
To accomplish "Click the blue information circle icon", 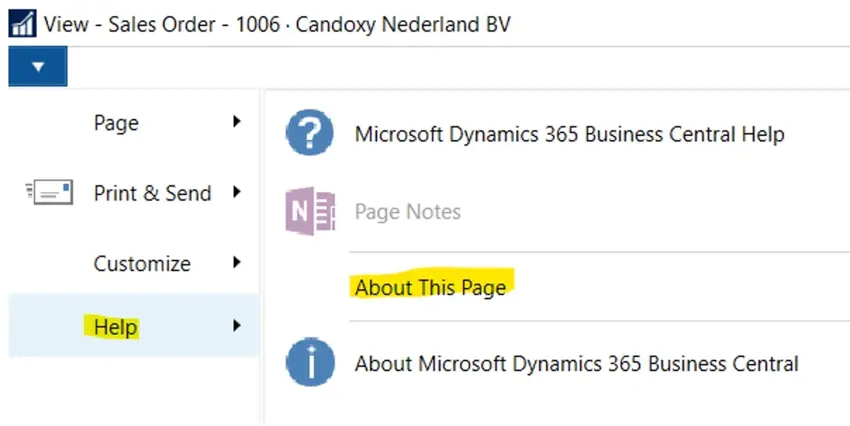I will tap(309, 363).
